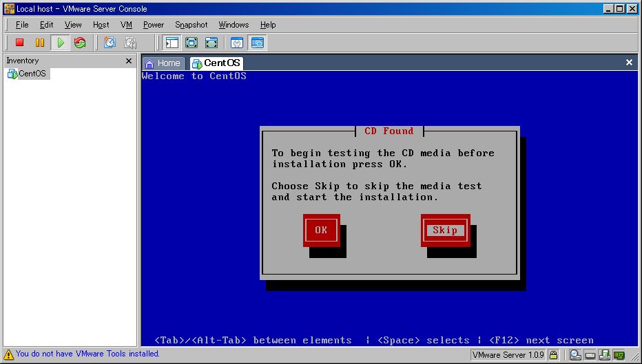Click the Inventory panel header label
Screen dimensions: 642x364
click(23, 61)
